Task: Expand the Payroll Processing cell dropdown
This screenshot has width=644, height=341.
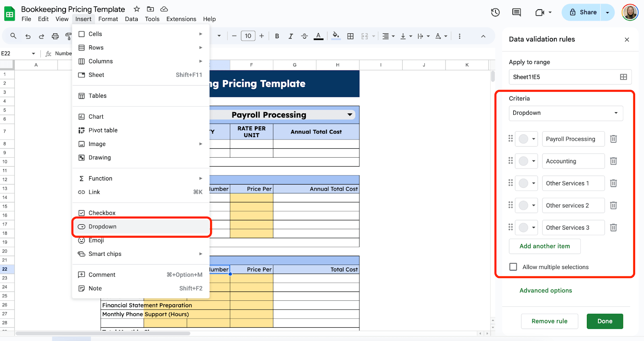Action: pos(350,115)
